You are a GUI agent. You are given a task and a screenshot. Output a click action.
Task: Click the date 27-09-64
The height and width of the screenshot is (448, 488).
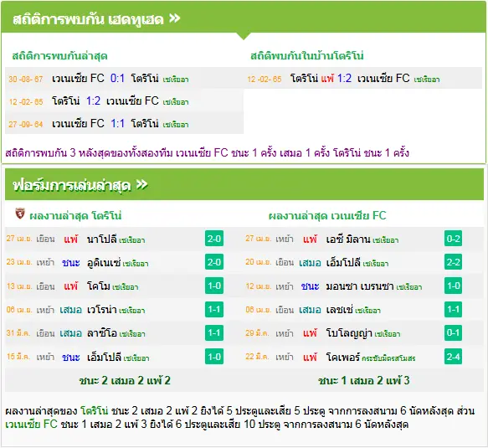[25, 124]
